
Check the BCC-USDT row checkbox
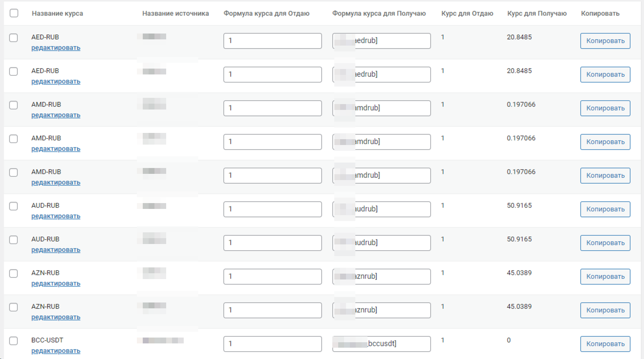point(14,341)
